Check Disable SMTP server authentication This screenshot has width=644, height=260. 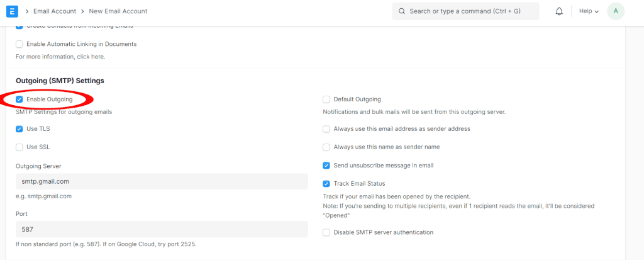[x=326, y=232]
